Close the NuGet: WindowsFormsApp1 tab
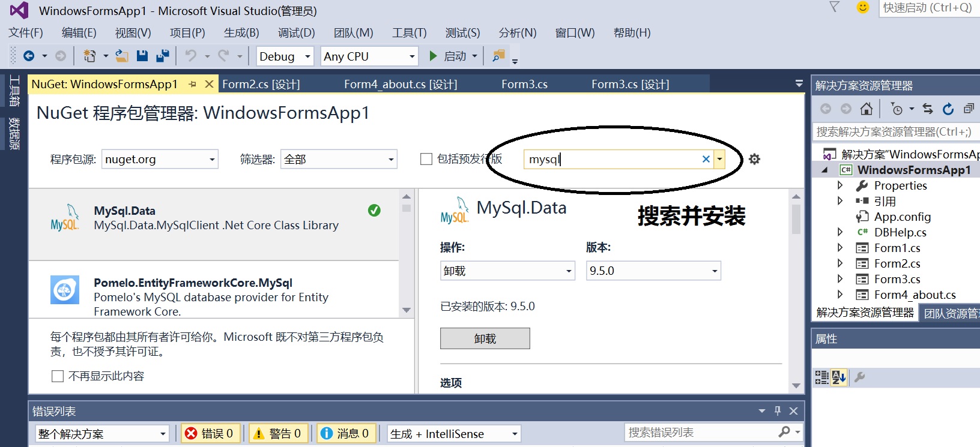The width and height of the screenshot is (980, 447). (x=209, y=84)
